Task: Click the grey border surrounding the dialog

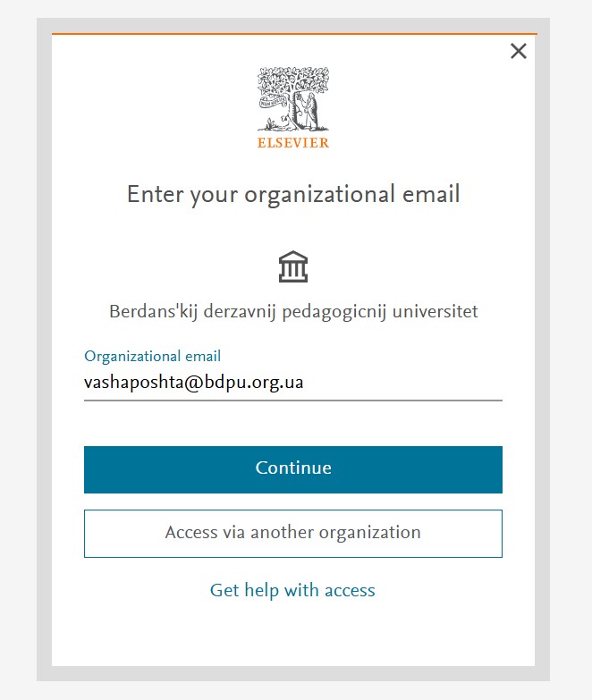Action: (44, 358)
